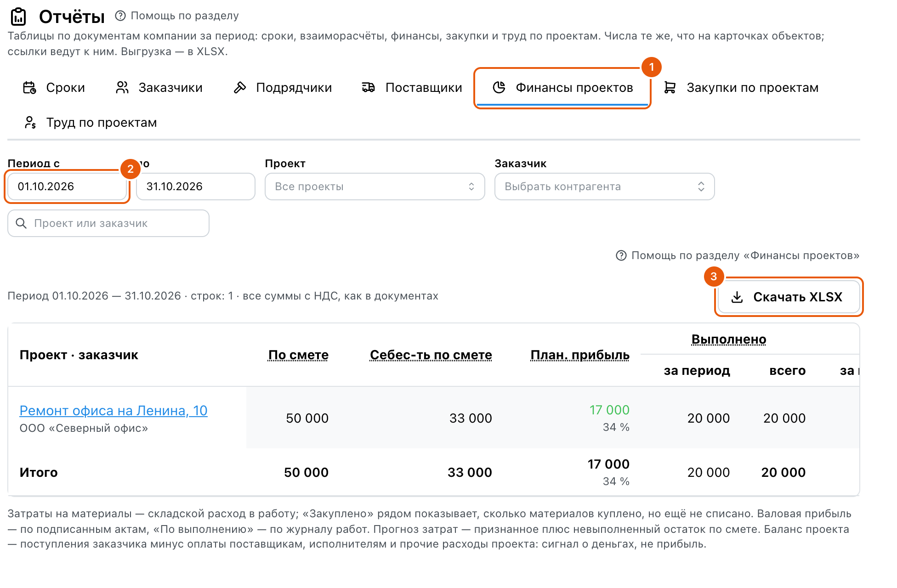Screen dimensions: 897x588
Task: Click the Итого row label
Action: [x=39, y=472]
